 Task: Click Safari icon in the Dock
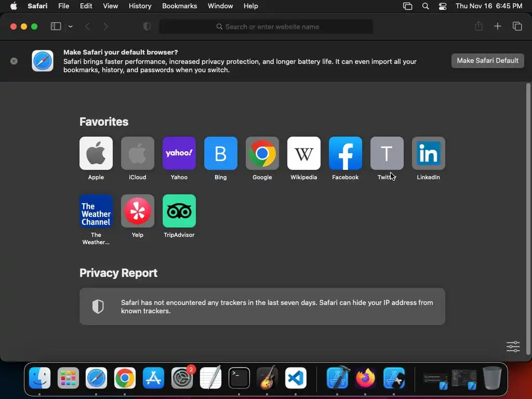click(96, 378)
